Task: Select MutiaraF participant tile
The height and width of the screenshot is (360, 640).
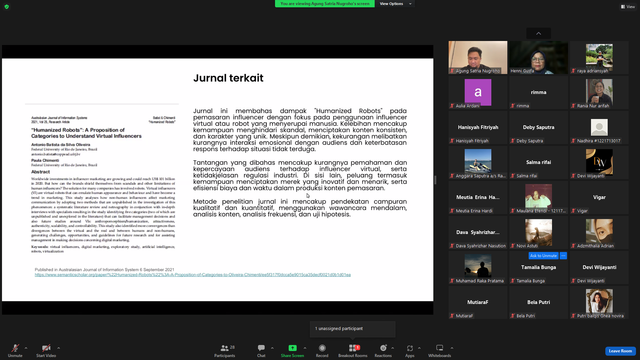Action: tap(478, 302)
